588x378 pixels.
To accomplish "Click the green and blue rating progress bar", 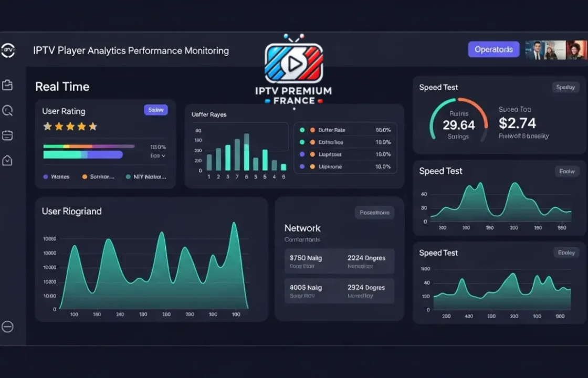I will [x=83, y=155].
